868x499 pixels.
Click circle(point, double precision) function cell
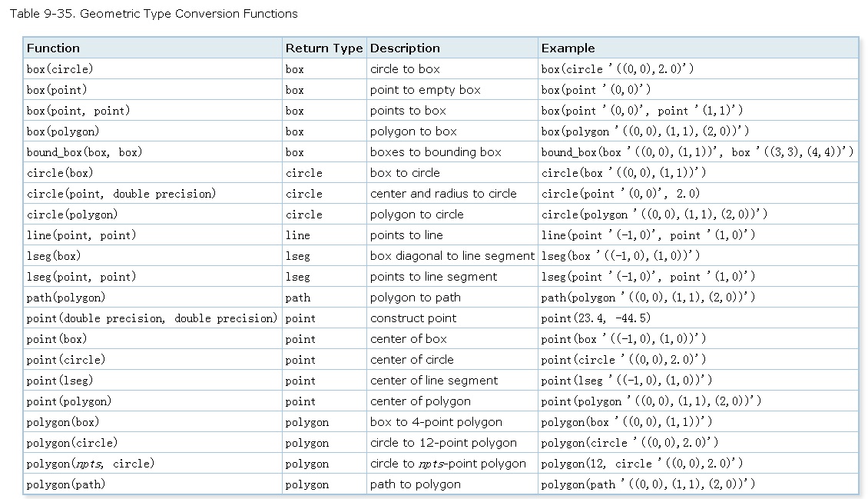point(121,194)
